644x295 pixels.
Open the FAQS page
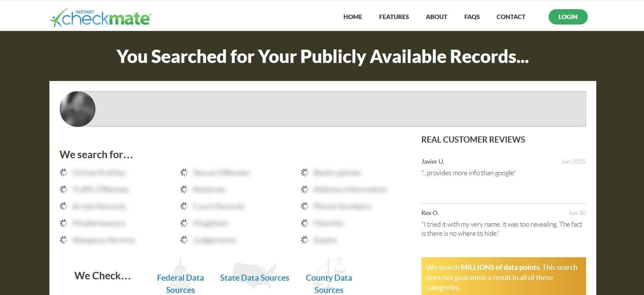coord(472,17)
